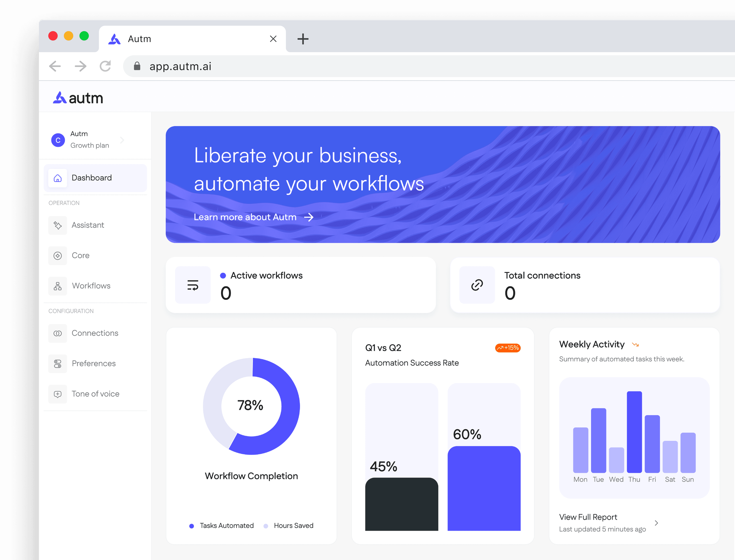The height and width of the screenshot is (560, 735).
Task: Click the 78% Workflow Completion donut chart
Action: [x=251, y=406]
